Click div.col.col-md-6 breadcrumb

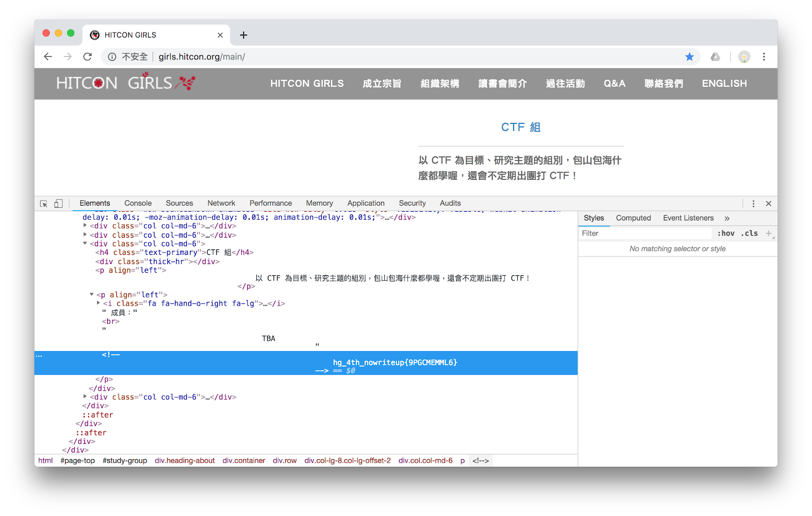425,461
